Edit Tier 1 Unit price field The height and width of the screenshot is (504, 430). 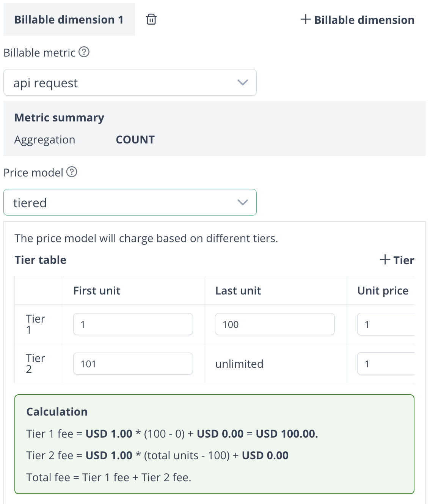(385, 324)
